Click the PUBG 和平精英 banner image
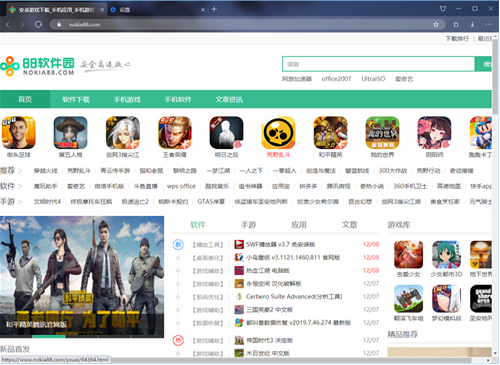Screen dimensions: 500x365 click(82, 277)
